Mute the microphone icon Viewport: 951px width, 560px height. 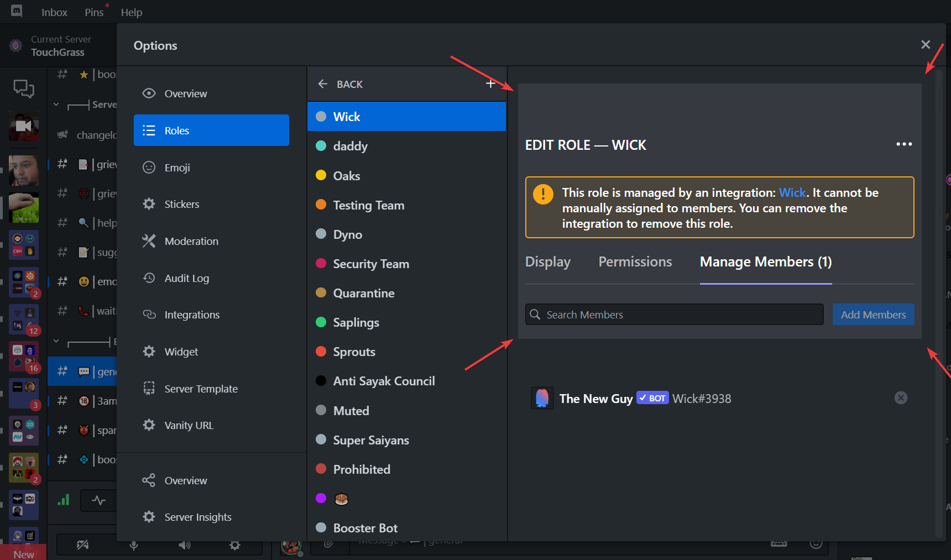tap(134, 546)
